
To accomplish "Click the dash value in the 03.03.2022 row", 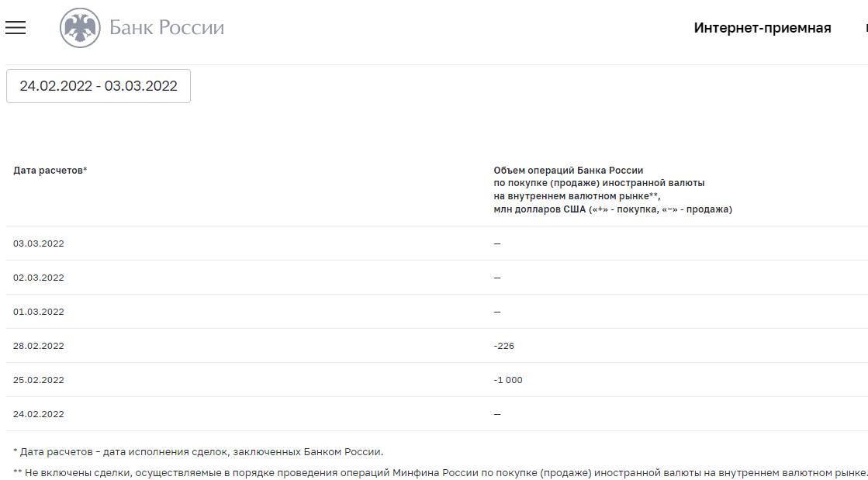I will click(497, 243).
